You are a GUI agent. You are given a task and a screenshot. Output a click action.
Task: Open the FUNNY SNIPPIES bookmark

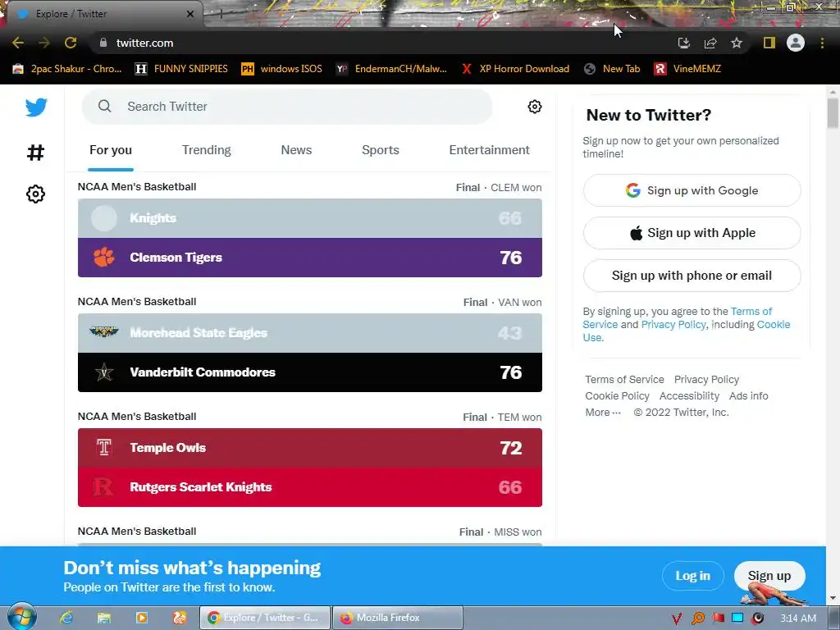coord(181,69)
